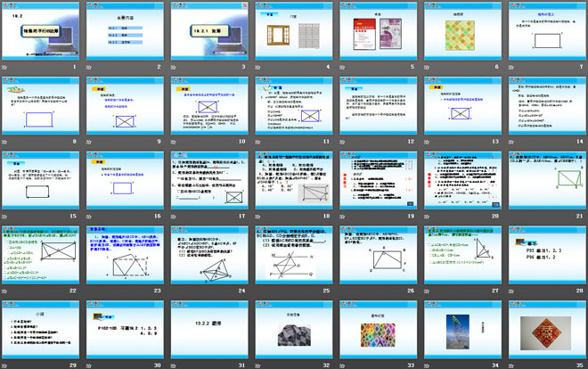Viewport: 588px width, 369px height.
Task: Select slide 5 showing book covers
Action: [x=377, y=32]
